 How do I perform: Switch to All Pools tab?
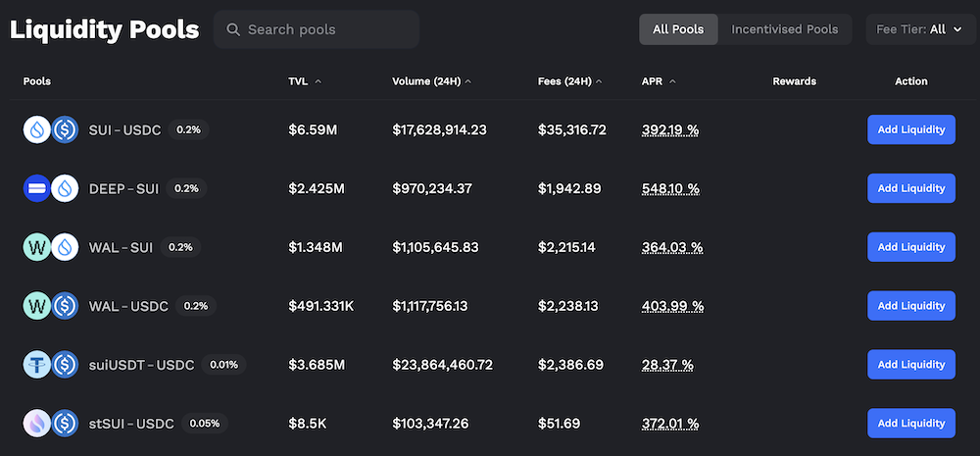(678, 29)
